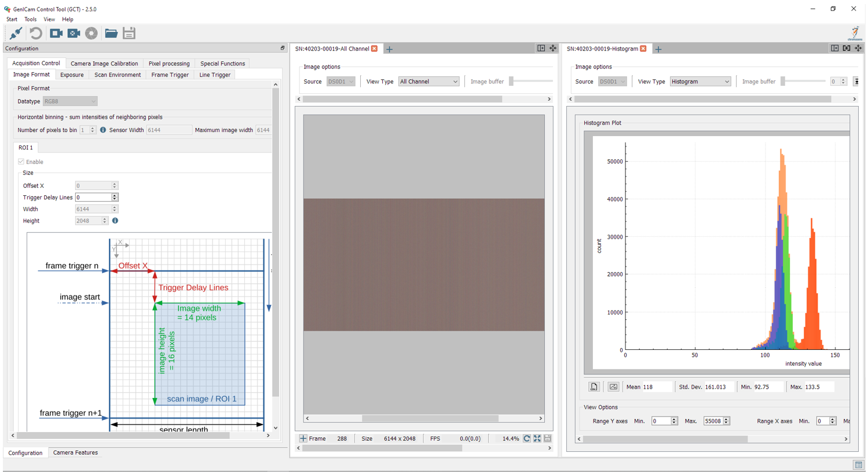
Task: Open the Tools menu
Action: 31,19
